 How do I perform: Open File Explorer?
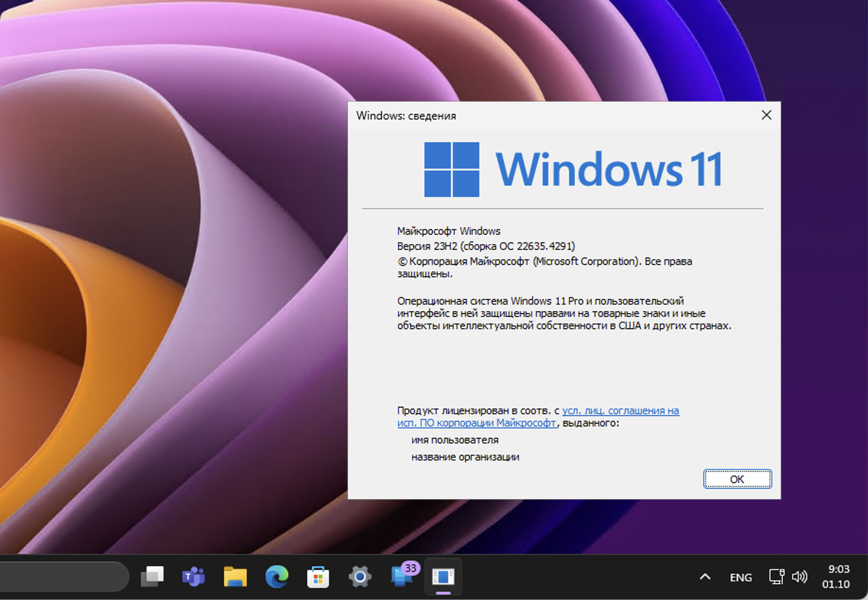[x=235, y=577]
